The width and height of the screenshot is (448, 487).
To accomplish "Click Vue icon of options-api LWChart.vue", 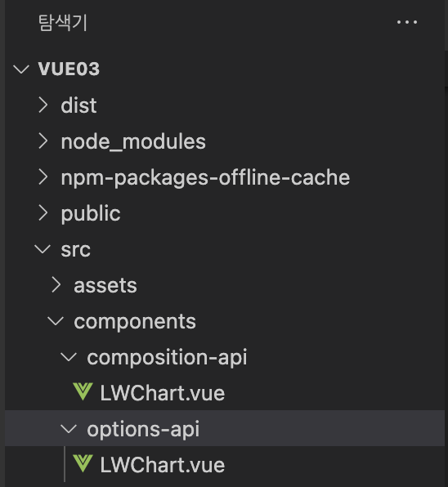I will click(83, 463).
